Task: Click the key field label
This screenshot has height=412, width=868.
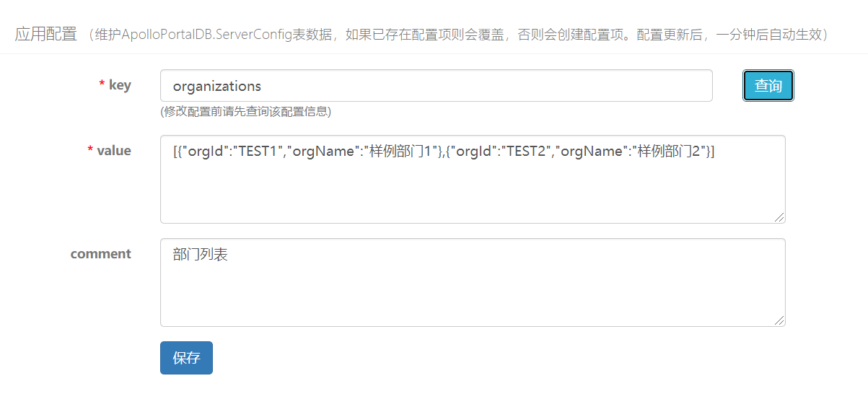Action: (x=120, y=85)
